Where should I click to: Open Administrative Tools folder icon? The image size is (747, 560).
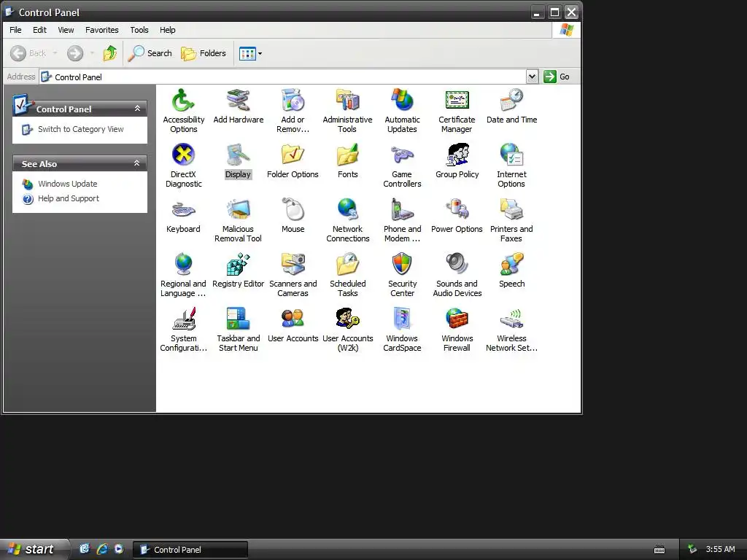[x=348, y=101]
